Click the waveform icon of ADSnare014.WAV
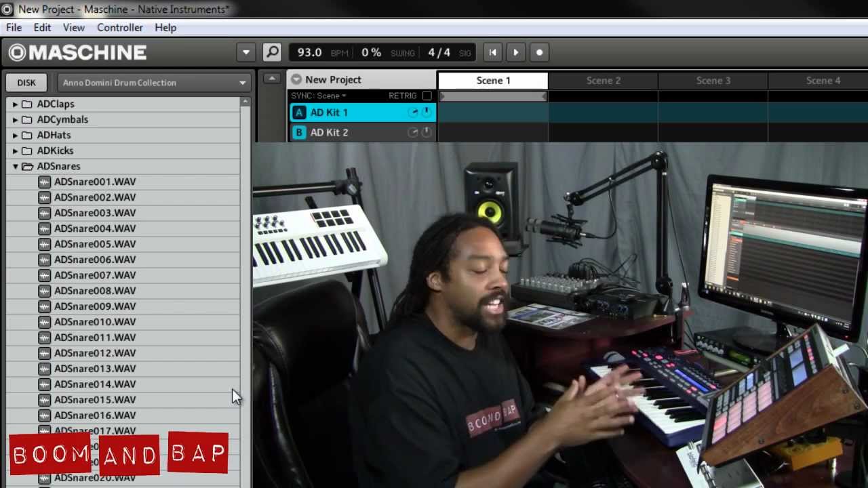 click(45, 384)
